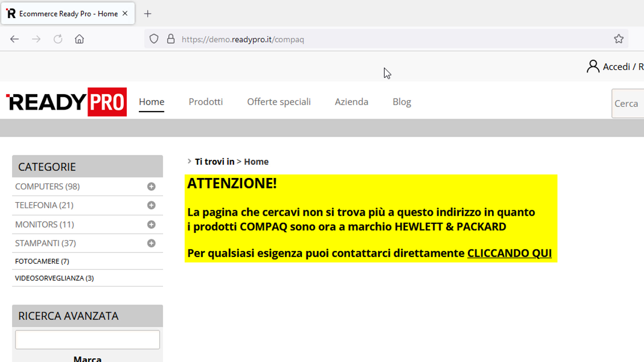The height and width of the screenshot is (362, 644).
Task: Click the 'Ti trovi in' breadcrumb label
Action: [215, 161]
